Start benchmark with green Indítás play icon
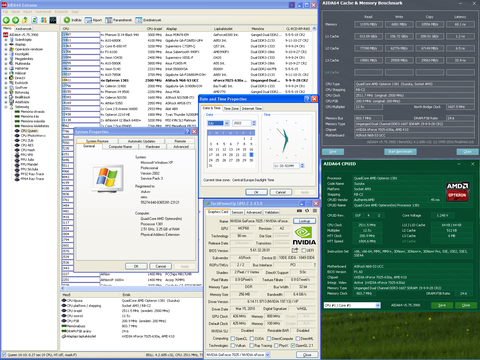 67,20
